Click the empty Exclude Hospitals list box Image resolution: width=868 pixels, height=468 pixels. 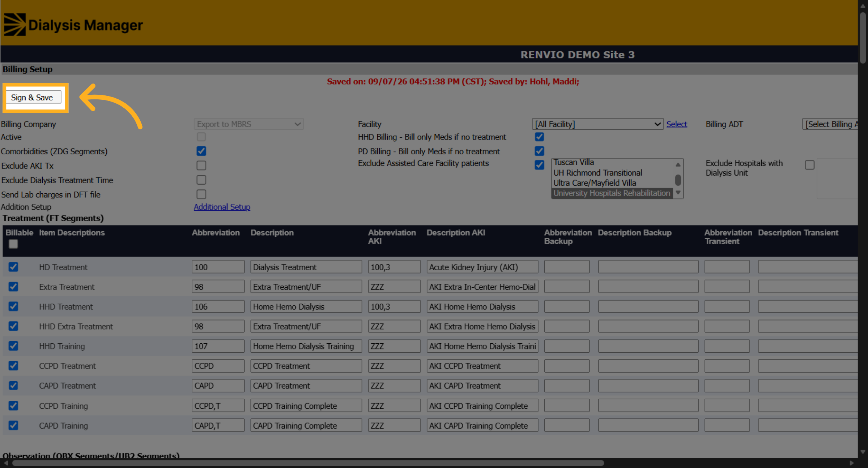click(x=837, y=179)
